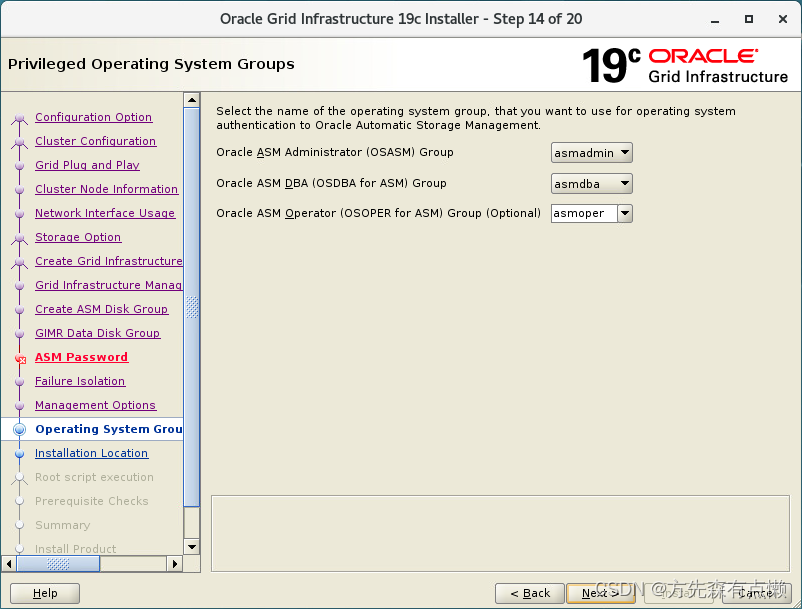Image resolution: width=802 pixels, height=609 pixels.
Task: Click the Oracle ASM Operator (OSOPER) Group label
Action: (x=378, y=213)
